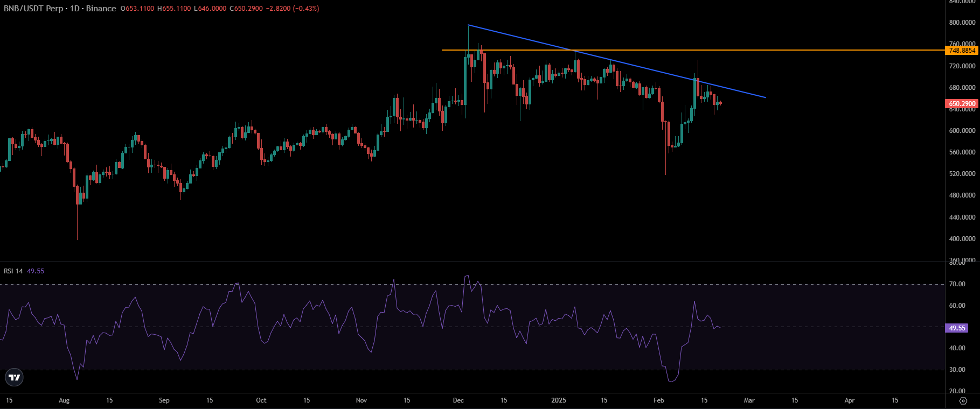
Task: Click the 2025 label on time axis
Action: [x=559, y=400]
